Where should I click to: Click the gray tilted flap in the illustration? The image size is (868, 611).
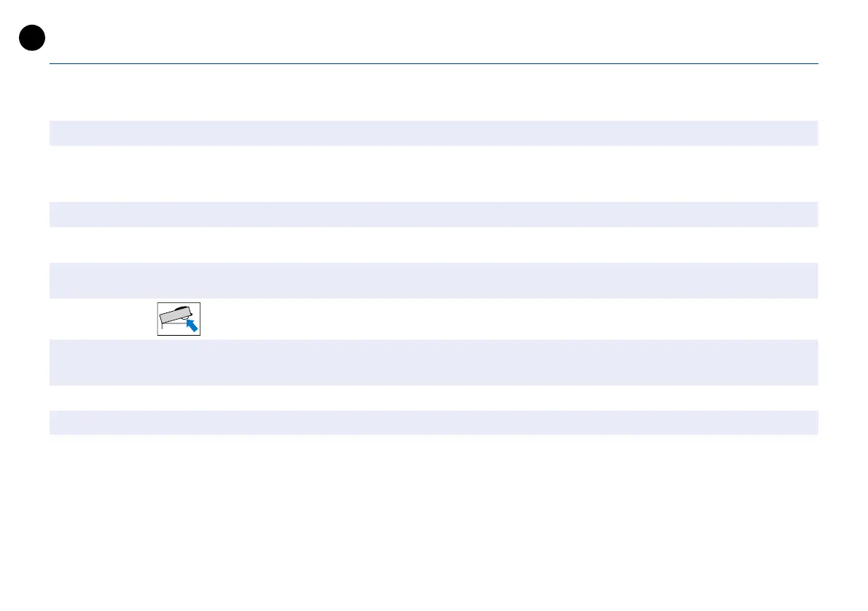coord(173,316)
